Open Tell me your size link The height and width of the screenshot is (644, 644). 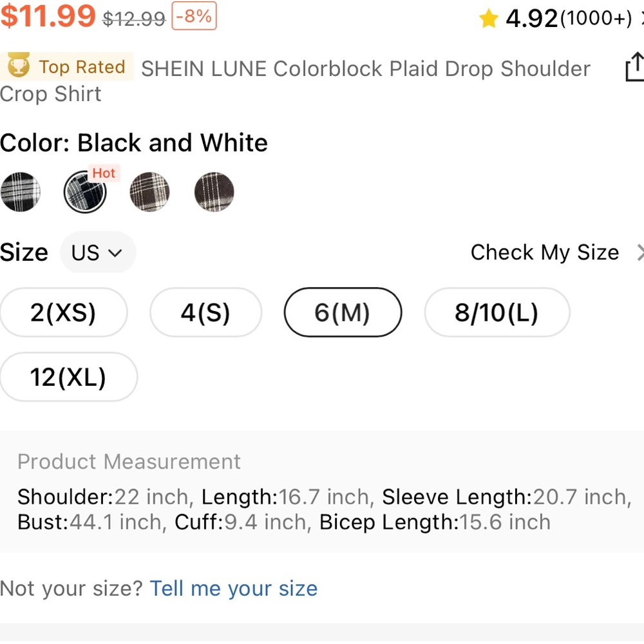[234, 589]
